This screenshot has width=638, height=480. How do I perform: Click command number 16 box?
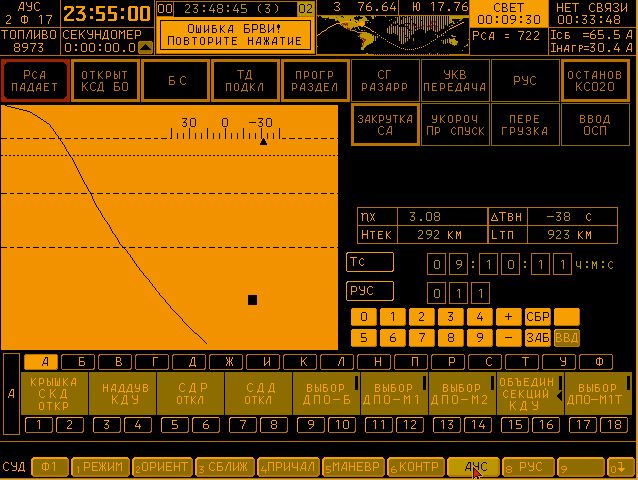pos(546,425)
